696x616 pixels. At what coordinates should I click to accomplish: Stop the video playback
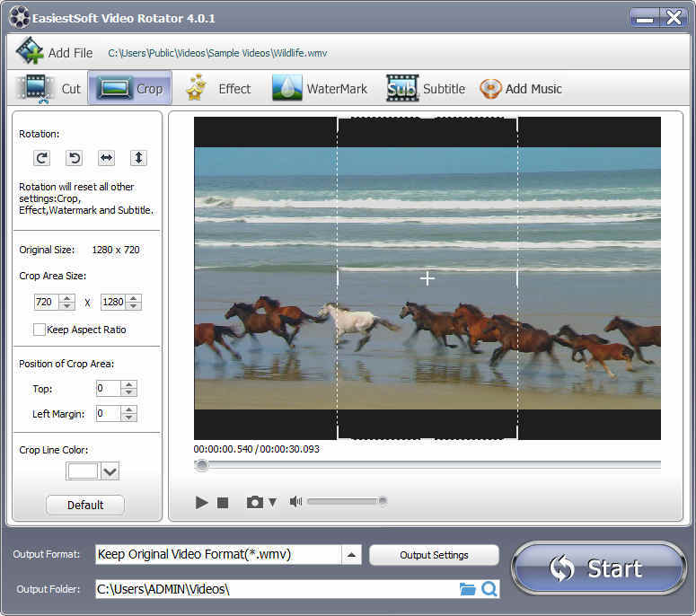223,502
